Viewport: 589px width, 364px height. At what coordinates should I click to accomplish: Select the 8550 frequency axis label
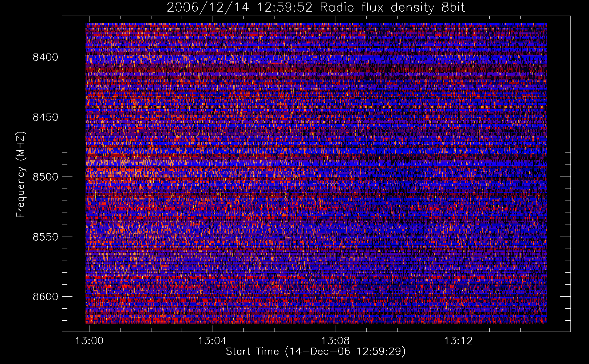point(45,237)
